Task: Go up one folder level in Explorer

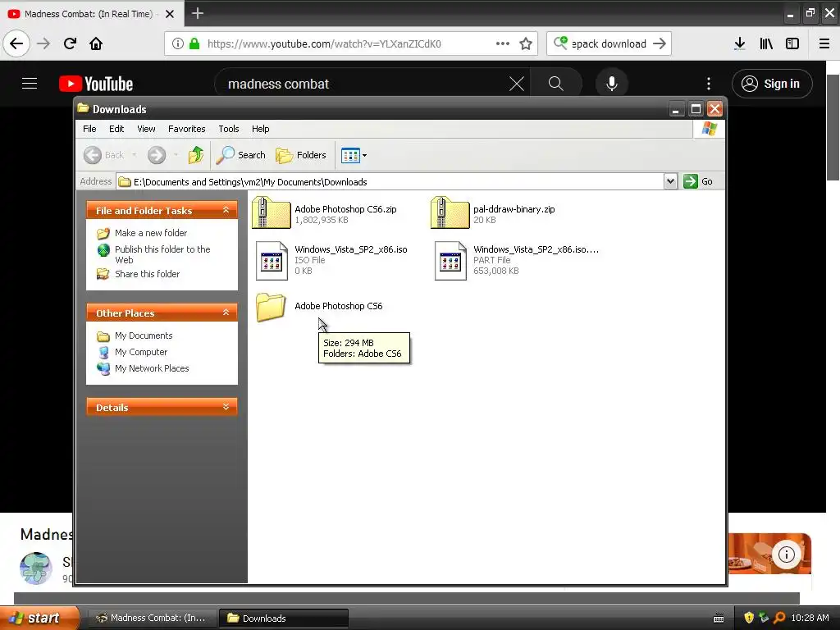Action: 196,155
